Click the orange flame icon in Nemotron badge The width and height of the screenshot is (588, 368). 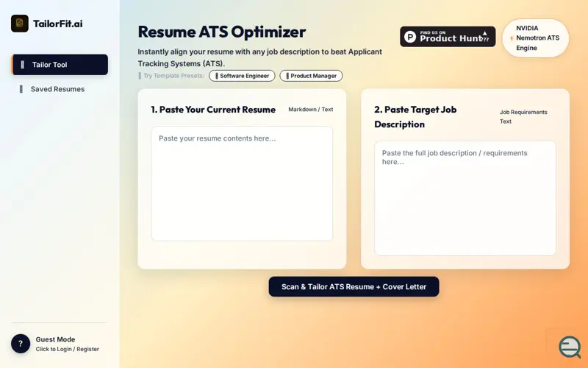(x=512, y=38)
